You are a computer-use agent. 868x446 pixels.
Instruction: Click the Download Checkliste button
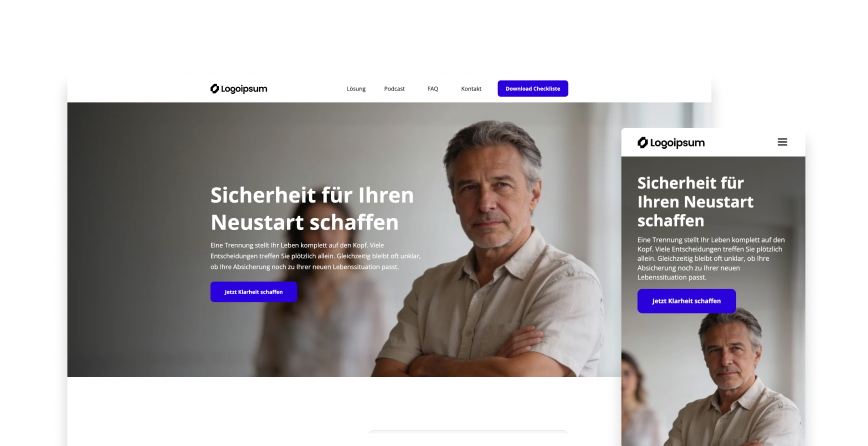533,89
